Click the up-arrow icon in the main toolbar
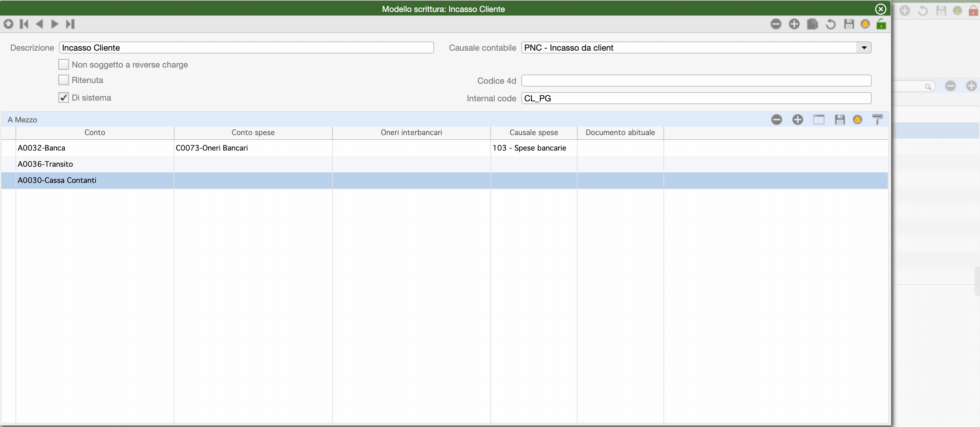This screenshot has height=427, width=980. [8, 24]
